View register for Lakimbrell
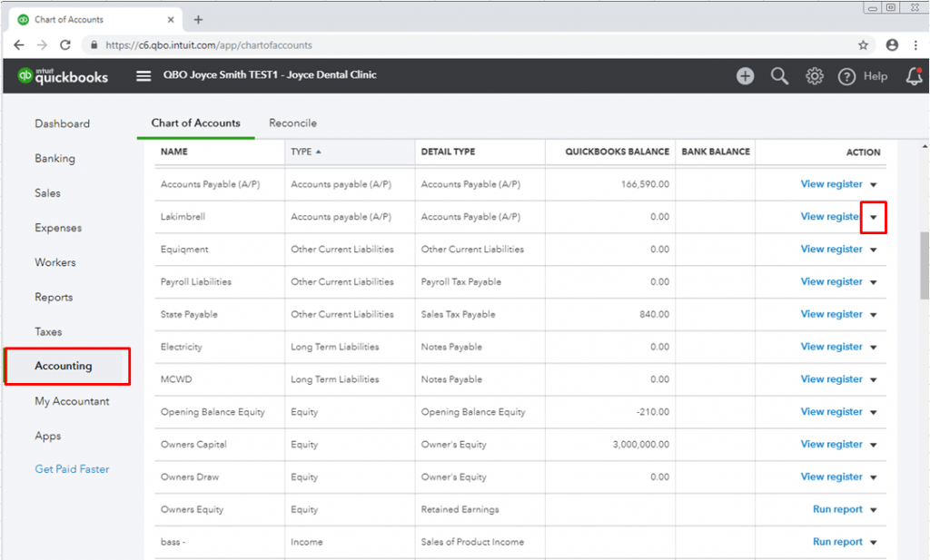This screenshot has width=930, height=560. pos(830,217)
